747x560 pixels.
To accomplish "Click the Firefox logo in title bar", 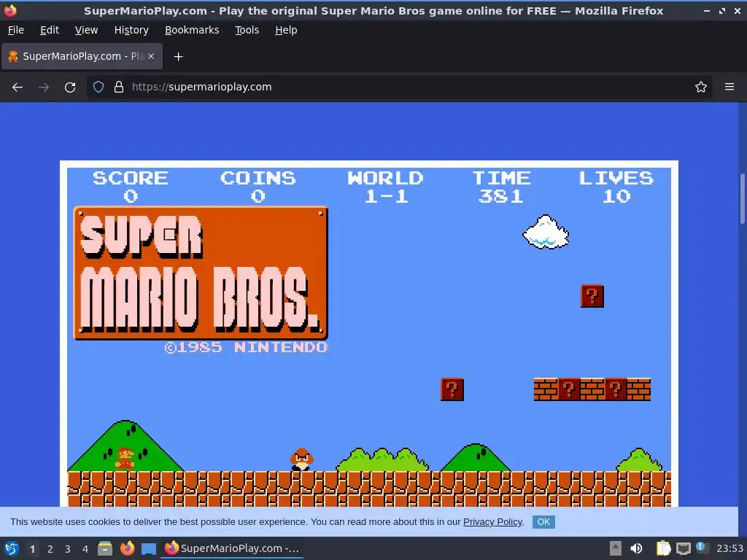I will tap(10, 10).
